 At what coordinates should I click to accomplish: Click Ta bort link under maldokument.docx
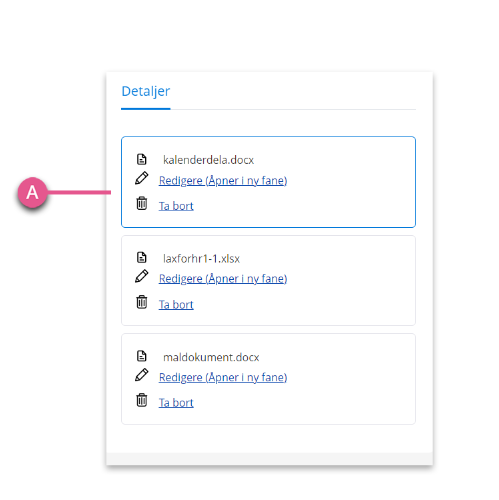[176, 403]
